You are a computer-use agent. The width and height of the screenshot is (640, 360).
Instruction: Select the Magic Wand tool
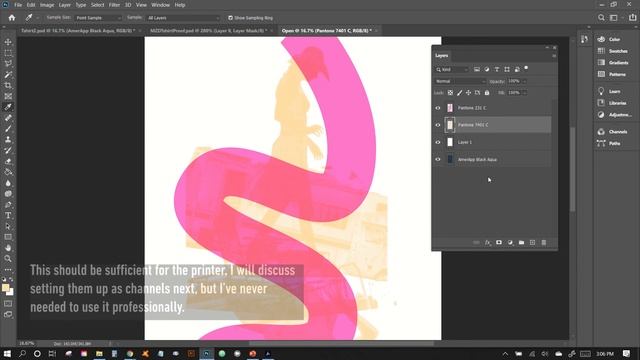[x=8, y=75]
